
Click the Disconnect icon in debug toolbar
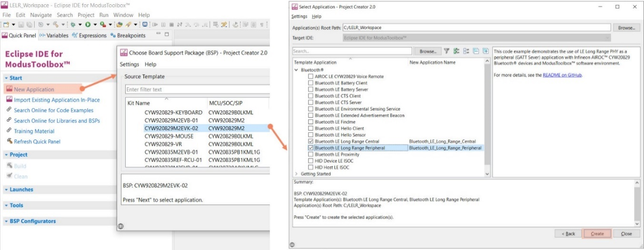click(179, 24)
